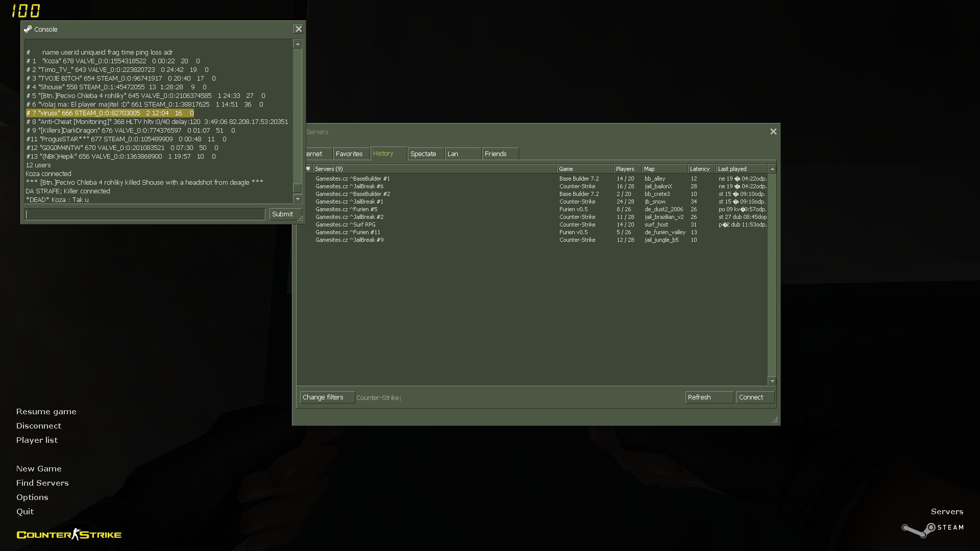The width and height of the screenshot is (980, 551).
Task: Sort by Last played column header
Action: pyautogui.click(x=742, y=169)
